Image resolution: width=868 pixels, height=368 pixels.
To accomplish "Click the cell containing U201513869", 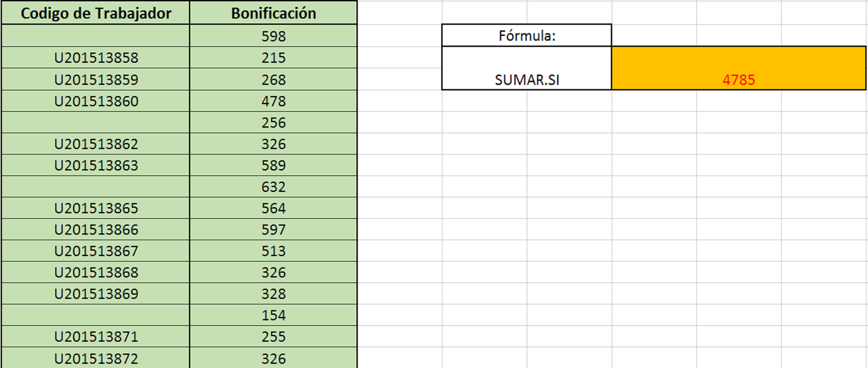I will [96, 294].
